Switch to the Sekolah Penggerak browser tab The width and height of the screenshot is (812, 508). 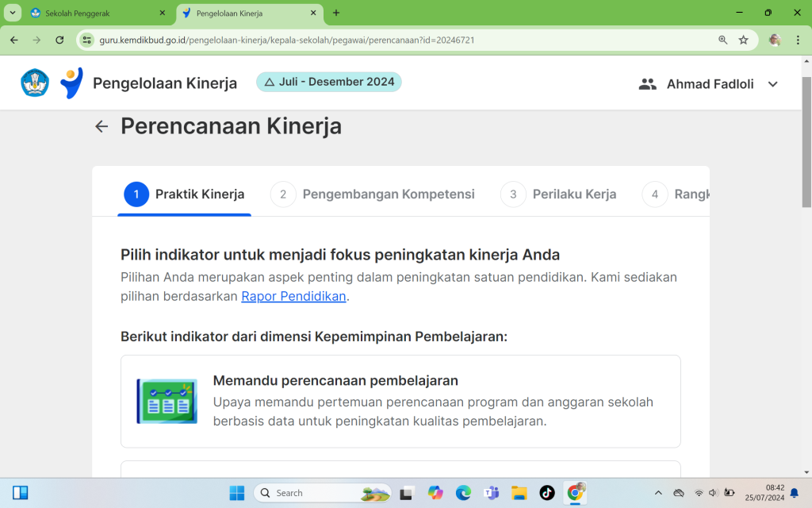(x=95, y=13)
